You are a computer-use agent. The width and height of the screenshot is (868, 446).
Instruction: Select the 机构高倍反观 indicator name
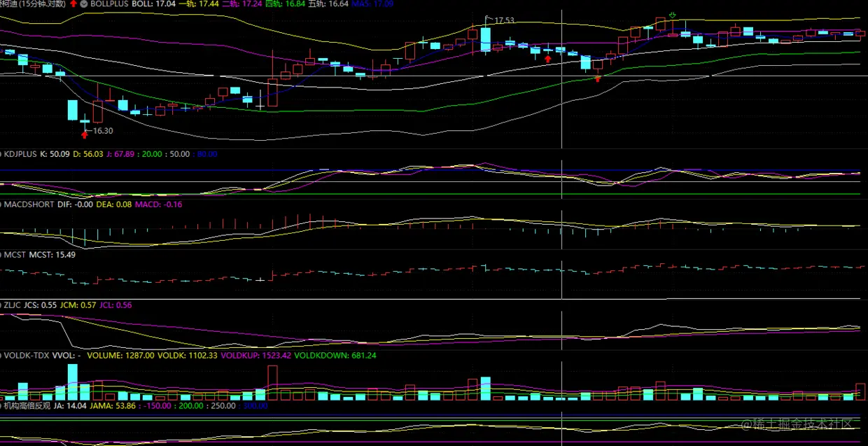[x=27, y=406]
